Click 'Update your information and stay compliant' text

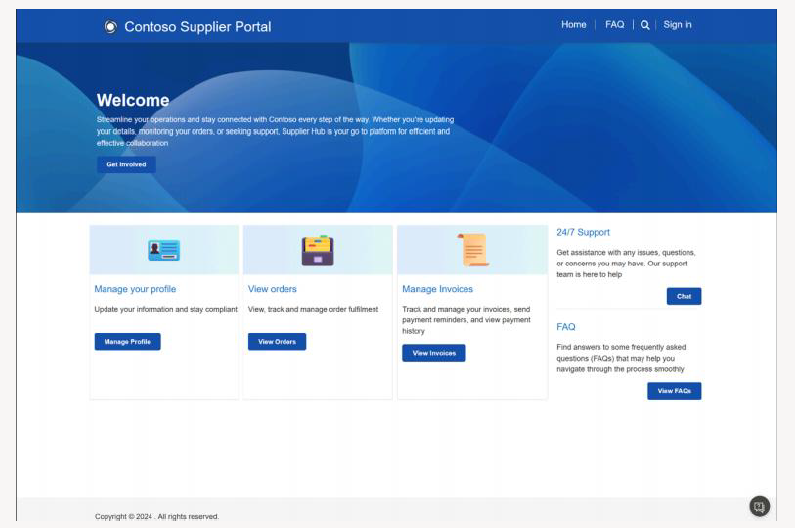point(166,309)
